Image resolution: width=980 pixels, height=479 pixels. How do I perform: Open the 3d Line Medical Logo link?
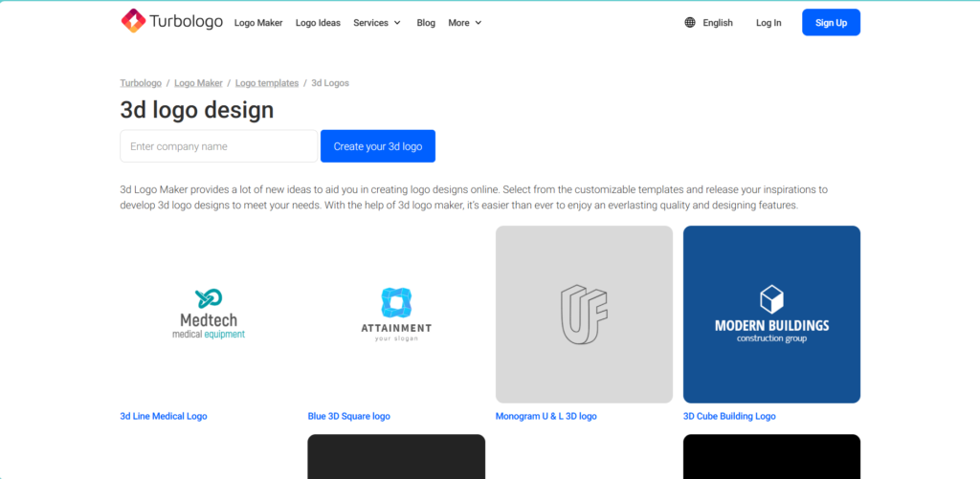pos(164,417)
